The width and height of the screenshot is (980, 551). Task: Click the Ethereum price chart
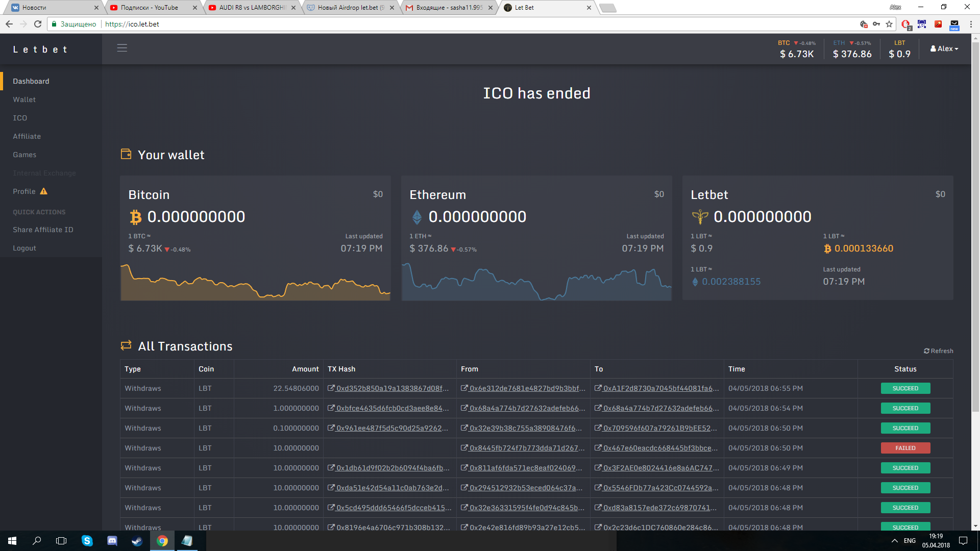[x=536, y=282]
